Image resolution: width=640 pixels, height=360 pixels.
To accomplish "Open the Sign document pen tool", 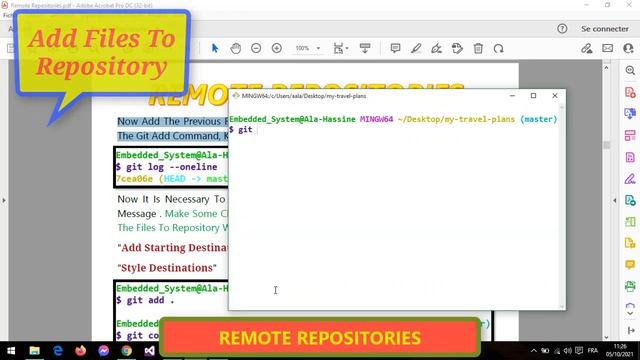I will (x=436, y=49).
